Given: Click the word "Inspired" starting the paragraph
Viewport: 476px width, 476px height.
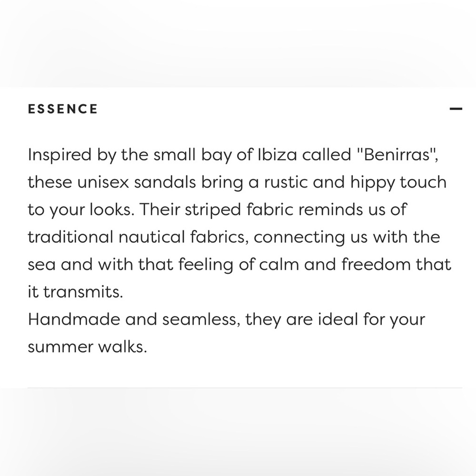Looking at the screenshot, I should 59,156.
